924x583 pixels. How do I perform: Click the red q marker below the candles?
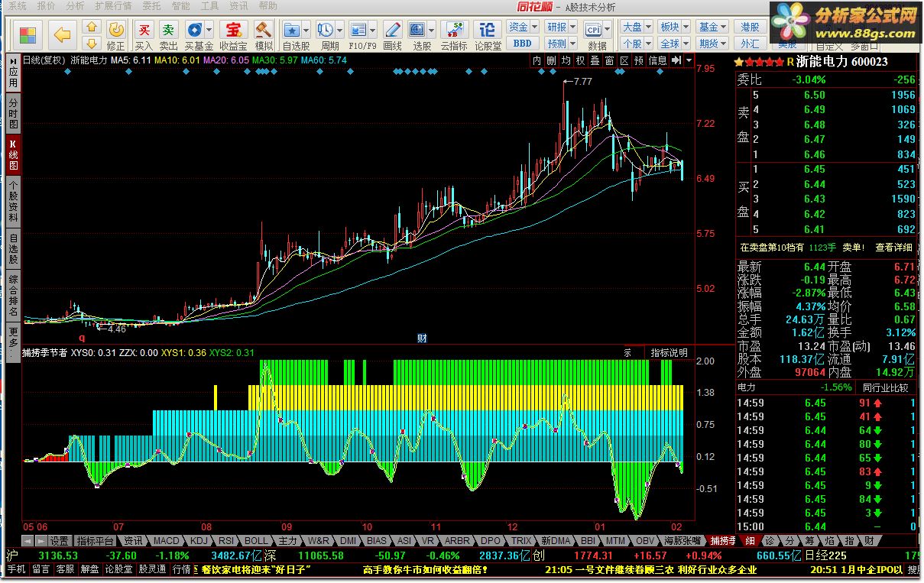82,336
